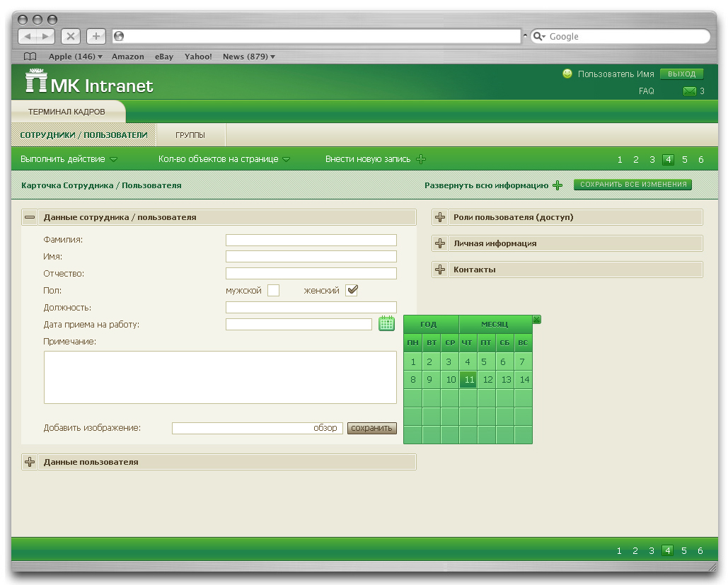Image resolution: width=728 pixels, height=585 pixels.
Task: Expand Данные пользователя section
Action: [x=30, y=462]
